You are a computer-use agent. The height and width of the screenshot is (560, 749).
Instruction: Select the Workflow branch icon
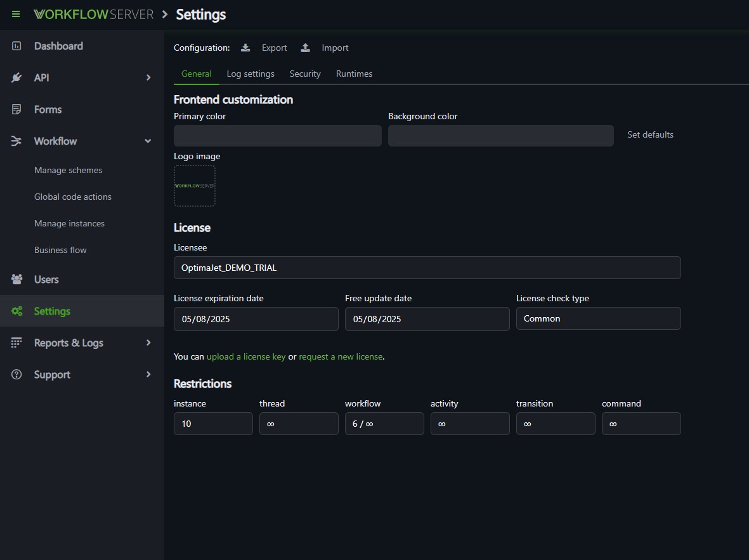coord(16,141)
